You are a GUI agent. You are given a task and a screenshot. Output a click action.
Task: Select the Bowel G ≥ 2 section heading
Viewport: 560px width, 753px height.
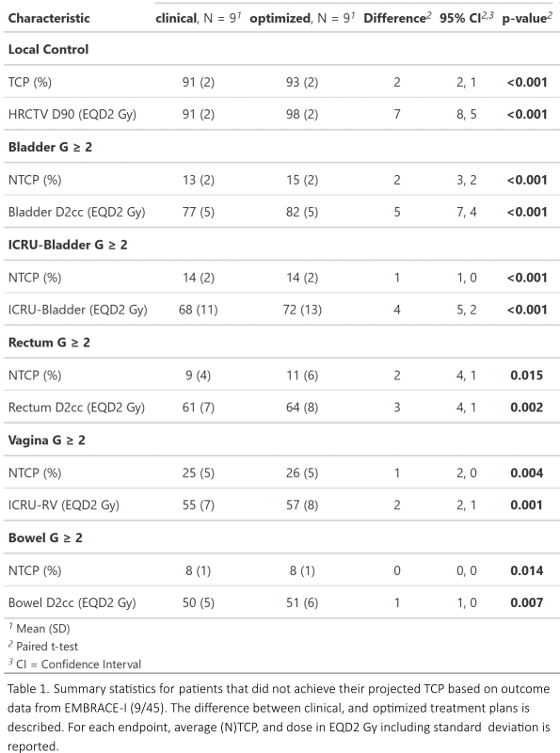pyautogui.click(x=45, y=537)
